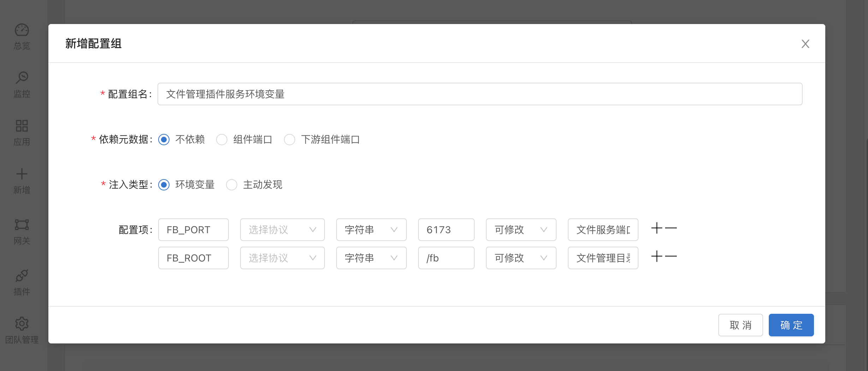Click the 新增 plus icon in sidebar
The width and height of the screenshot is (868, 371).
click(22, 174)
